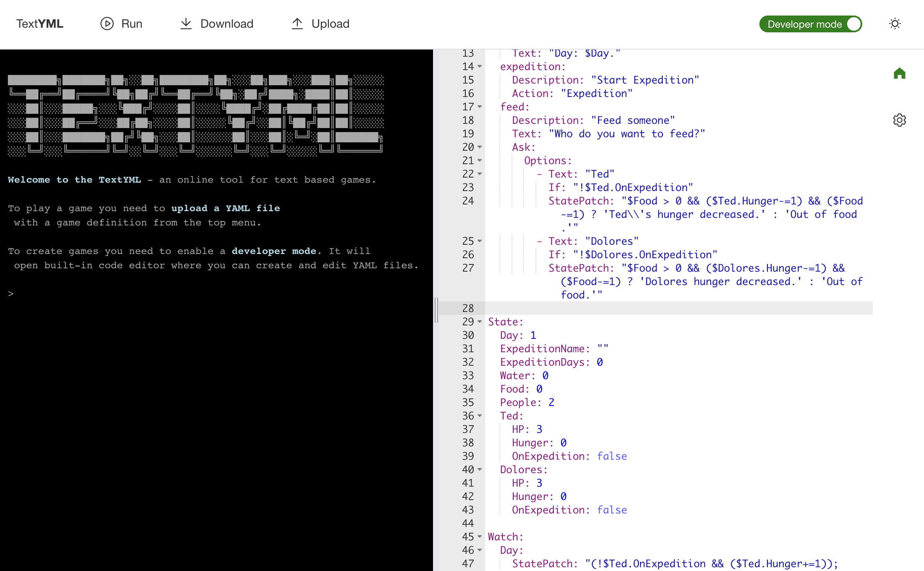The image size is (924, 571).
Task: Click the Download arrow icon
Action: pos(186,24)
